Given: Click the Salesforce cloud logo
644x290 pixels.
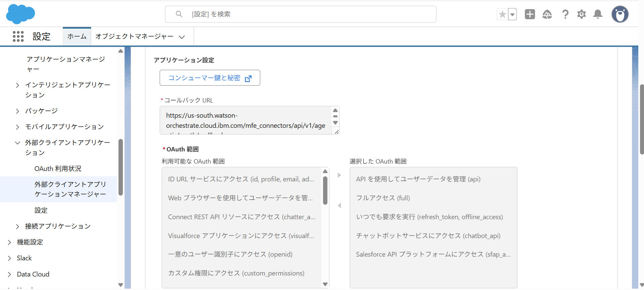Looking at the screenshot, I should (x=20, y=14).
